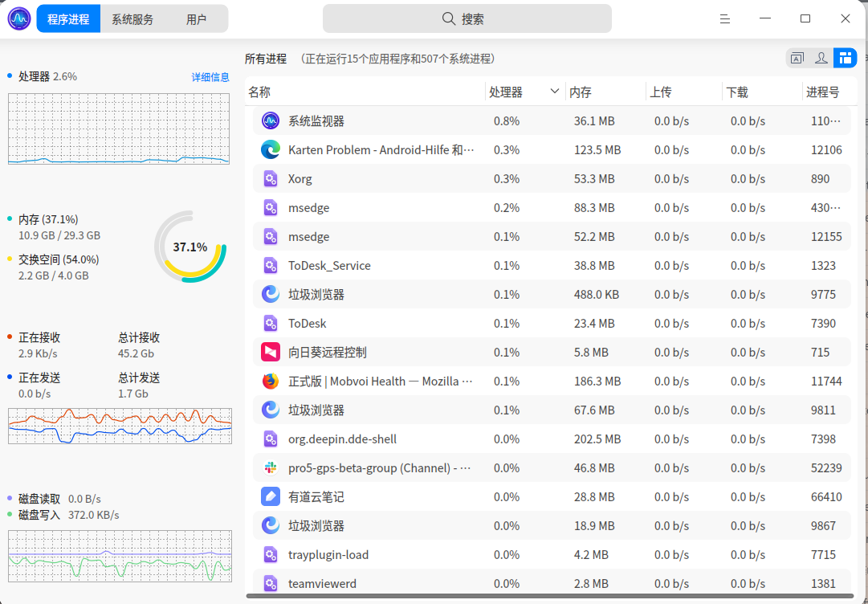Select the Xorg process icon
868x604 pixels.
click(270, 179)
